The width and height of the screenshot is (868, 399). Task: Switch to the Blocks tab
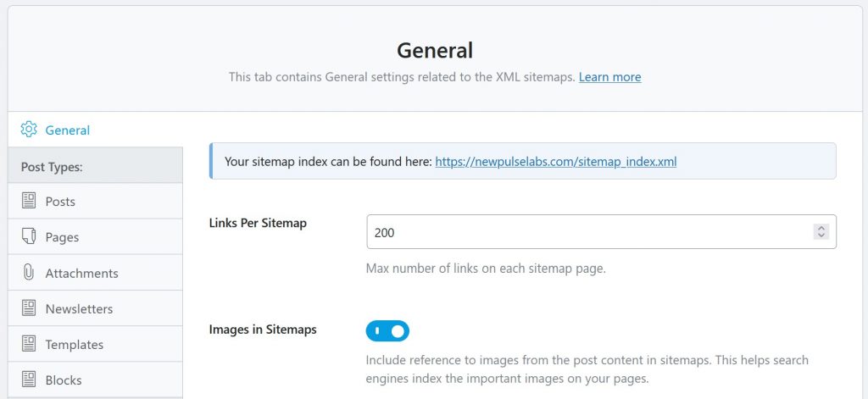pos(95,380)
